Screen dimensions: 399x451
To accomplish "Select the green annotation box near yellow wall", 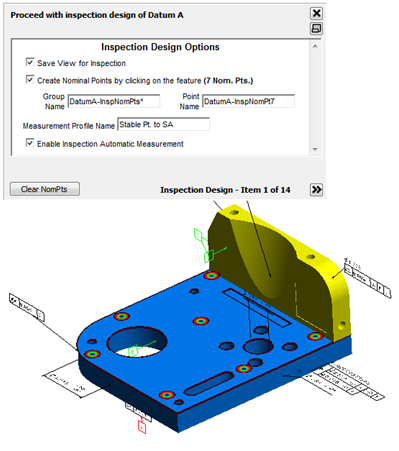I will (x=209, y=256).
